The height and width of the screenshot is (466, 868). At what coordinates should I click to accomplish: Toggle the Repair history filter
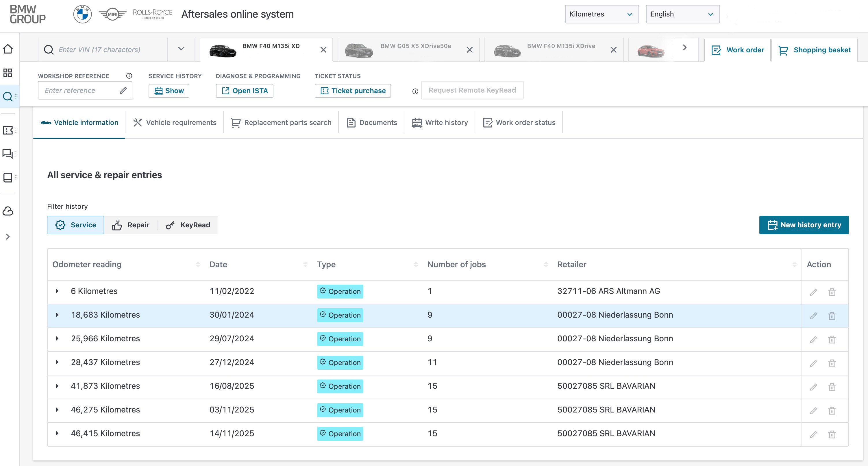(131, 225)
